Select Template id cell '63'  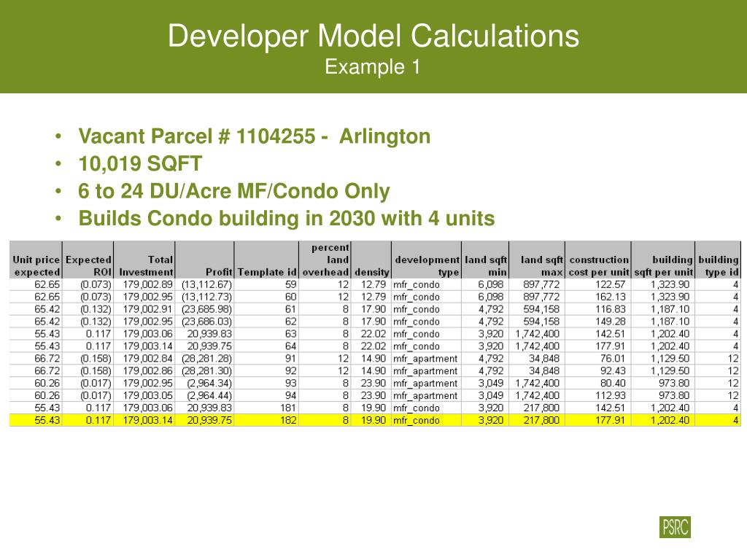tap(267, 334)
